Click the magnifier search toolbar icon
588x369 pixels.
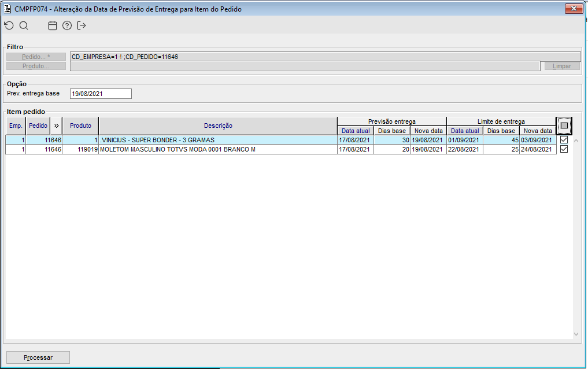[24, 25]
